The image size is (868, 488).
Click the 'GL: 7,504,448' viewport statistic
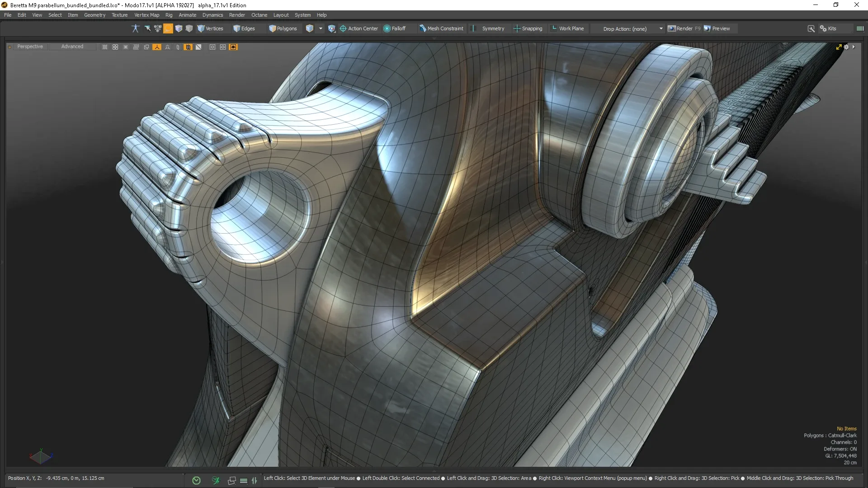tap(841, 455)
